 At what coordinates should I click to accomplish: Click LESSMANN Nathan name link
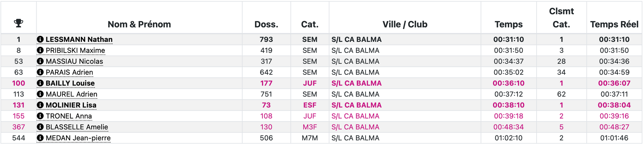79,40
